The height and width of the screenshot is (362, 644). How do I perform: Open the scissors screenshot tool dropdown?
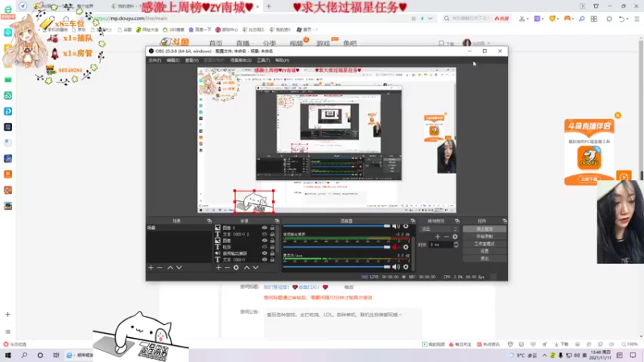528,19
